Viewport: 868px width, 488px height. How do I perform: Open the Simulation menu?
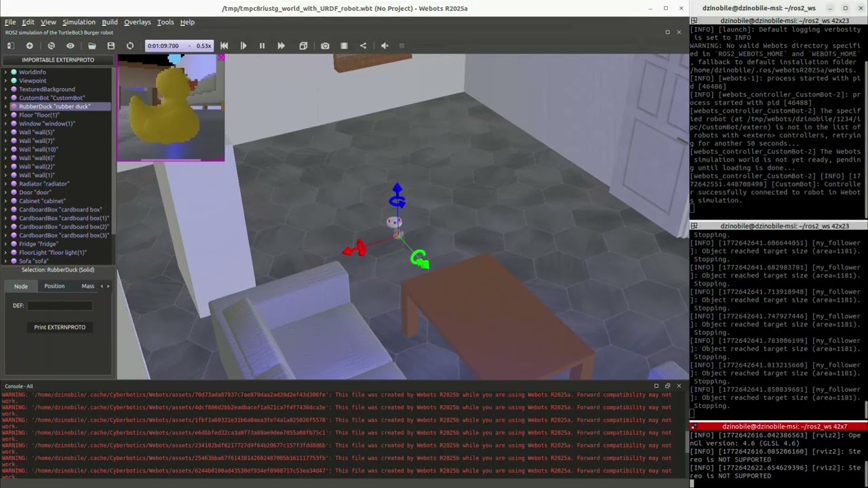point(79,22)
